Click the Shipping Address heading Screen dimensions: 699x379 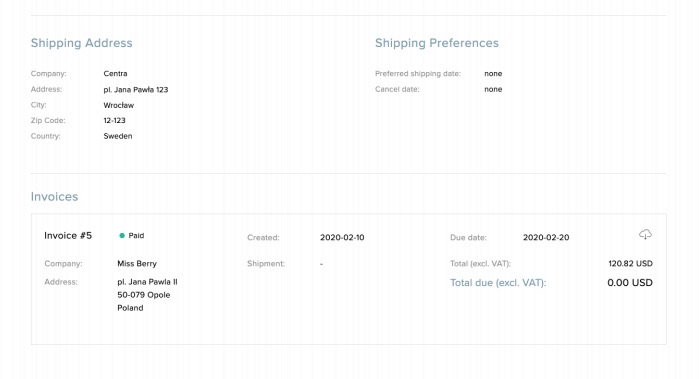click(x=82, y=43)
